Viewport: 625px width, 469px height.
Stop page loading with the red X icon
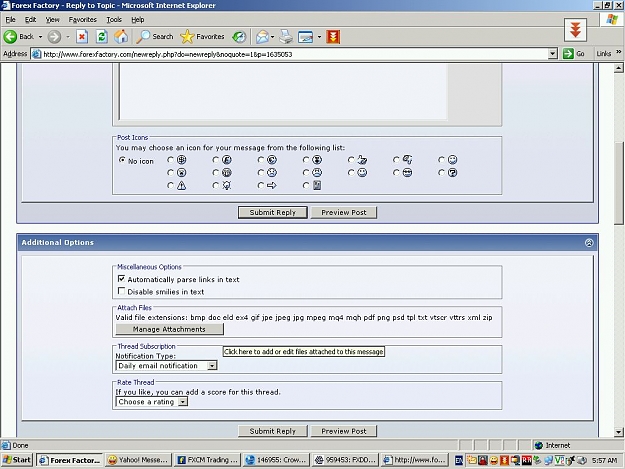(x=82, y=37)
